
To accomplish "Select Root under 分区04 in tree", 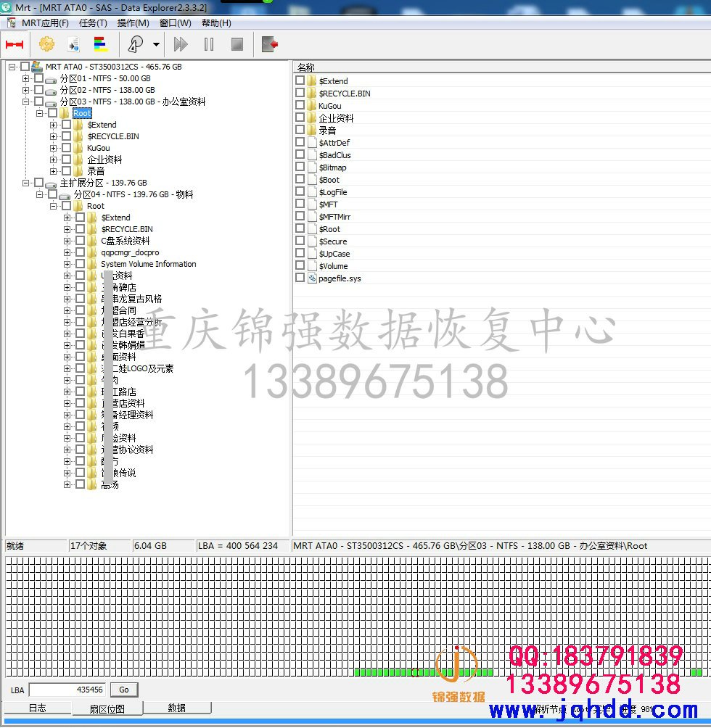I will pyautogui.click(x=96, y=206).
